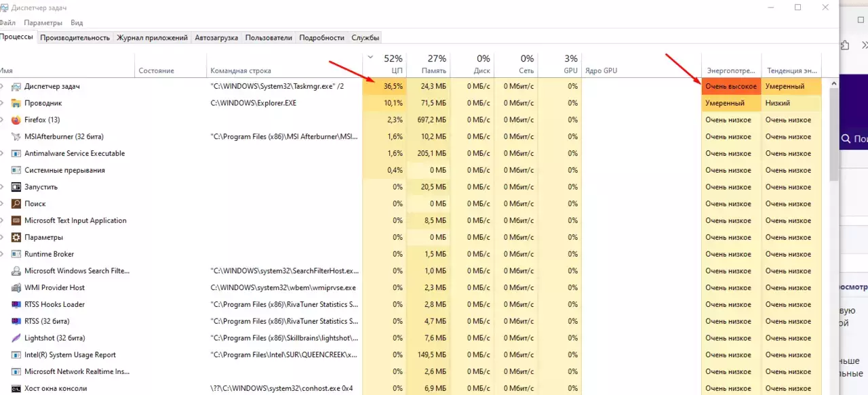Sort by the Тенденция энергопотребления column header
Image resolution: width=868 pixels, height=395 pixels.
pos(791,64)
